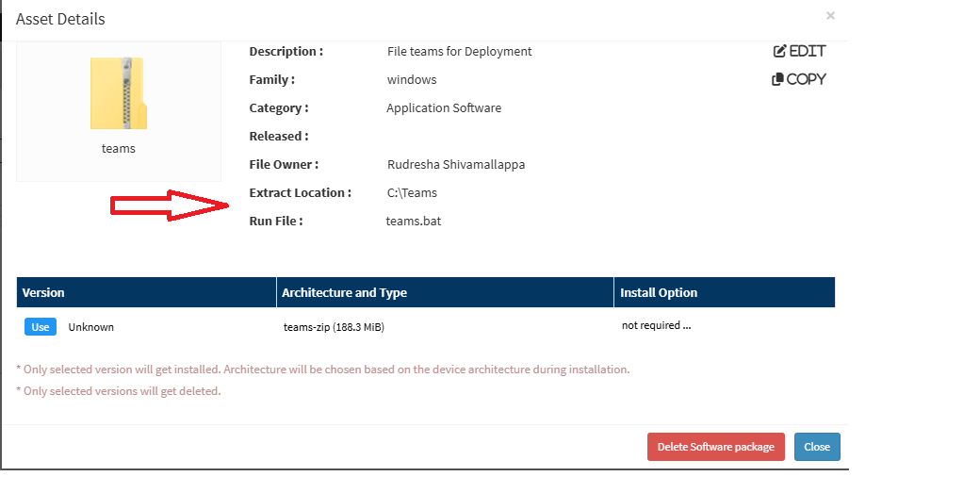980x493 pixels.
Task: Select the teams-zip (188.3 MiB) entry
Action: point(334,327)
